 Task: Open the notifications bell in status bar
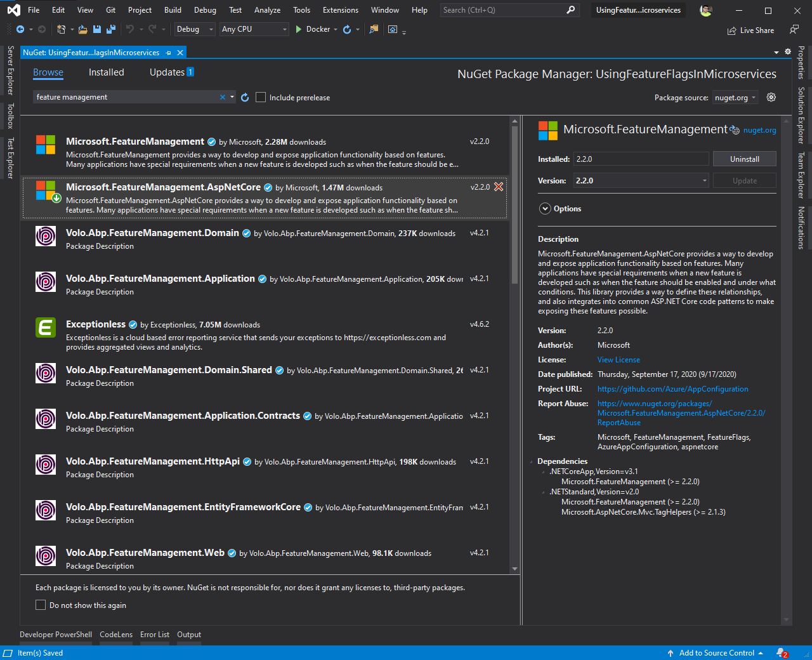point(782,653)
